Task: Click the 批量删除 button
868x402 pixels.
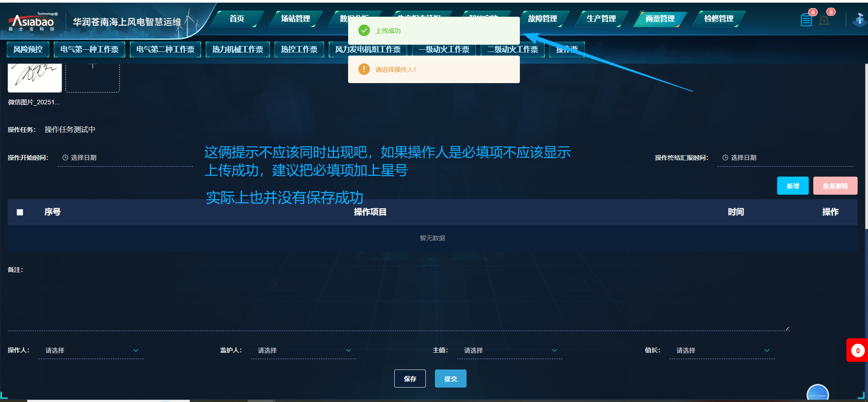Action: coord(835,186)
